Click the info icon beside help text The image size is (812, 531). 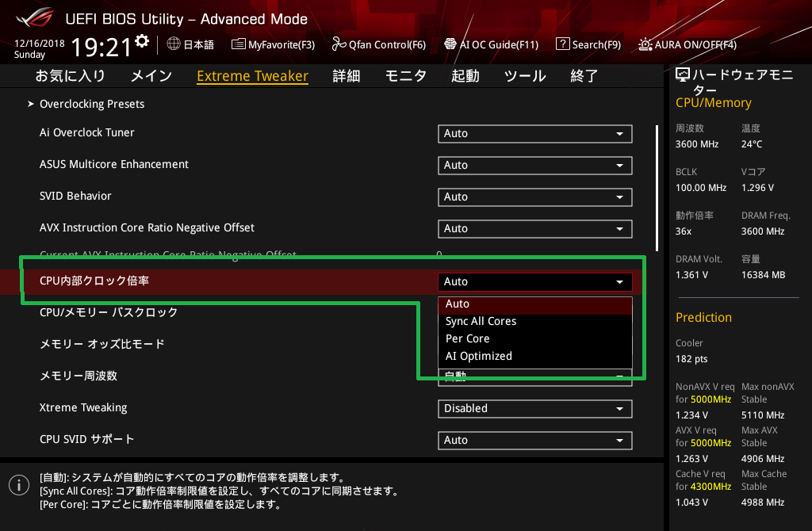(19, 485)
